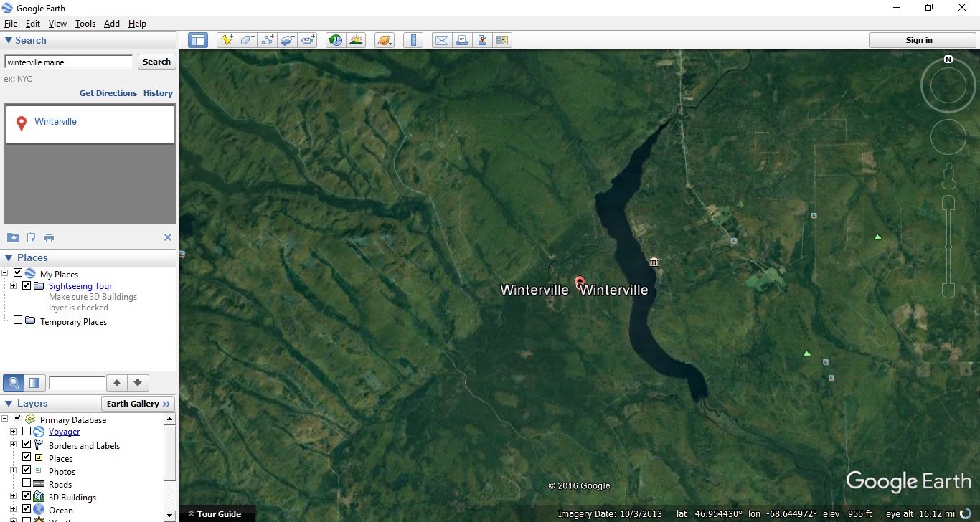
Task: Open the Ruler tool
Action: click(x=413, y=40)
